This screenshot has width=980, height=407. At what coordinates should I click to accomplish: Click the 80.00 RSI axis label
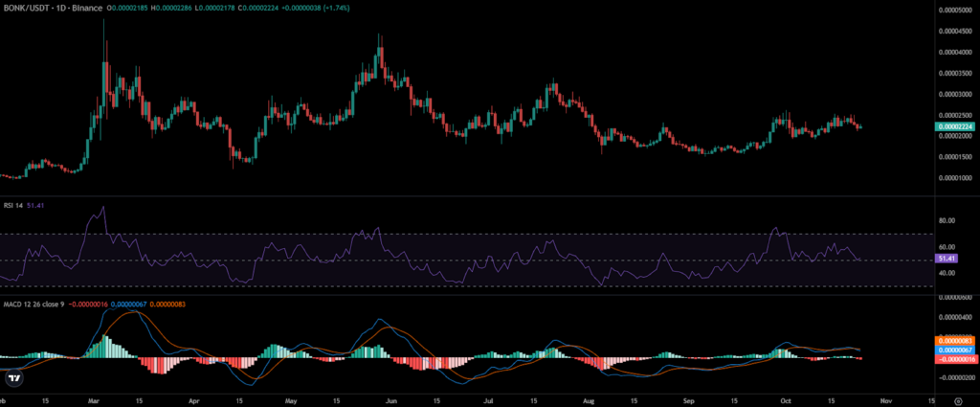(947, 220)
